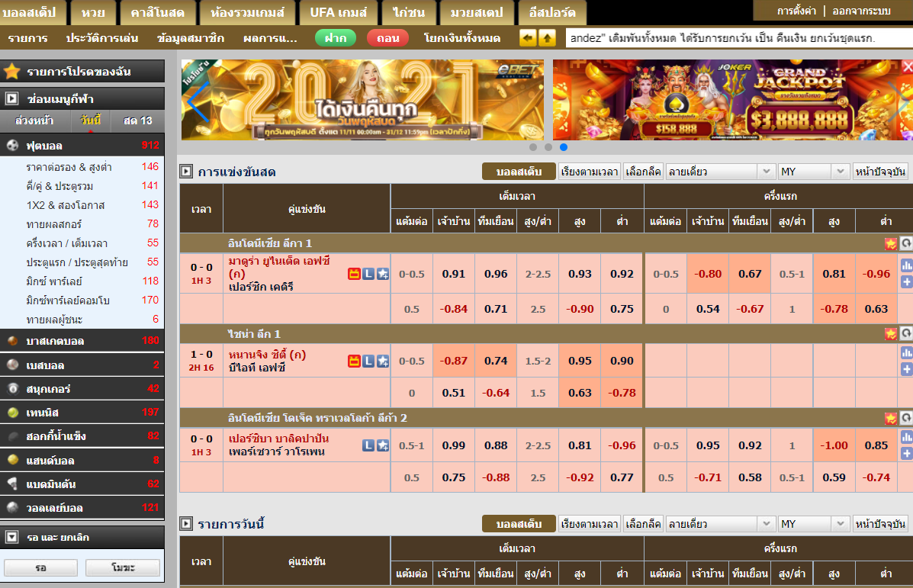This screenshot has height=588, width=913.
Task: Add มาดูร่า ยูไนเต็ด match to favorites
Action: coord(383,274)
